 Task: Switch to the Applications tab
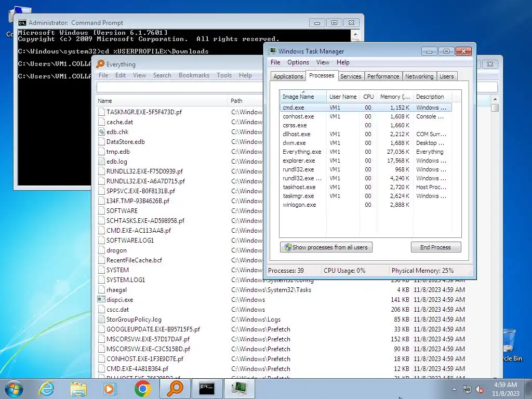[288, 76]
